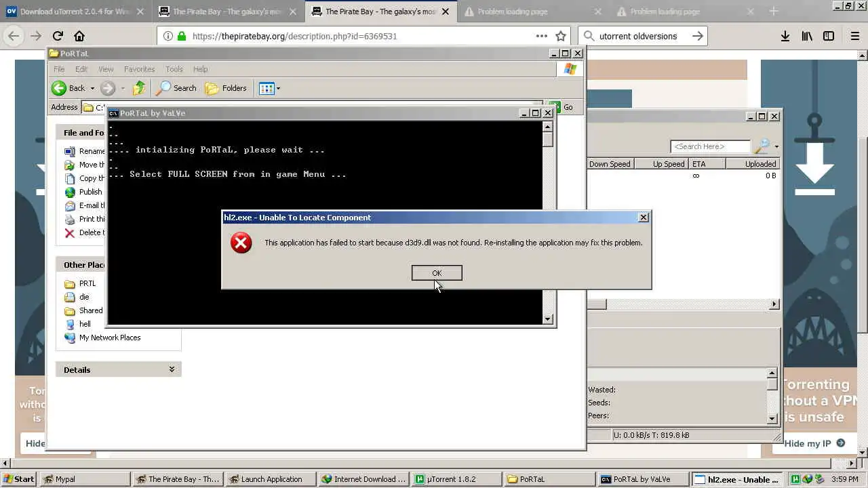This screenshot has height=488, width=868.
Task: Sort by Uploaded column in uTorrent
Action: tap(751, 164)
